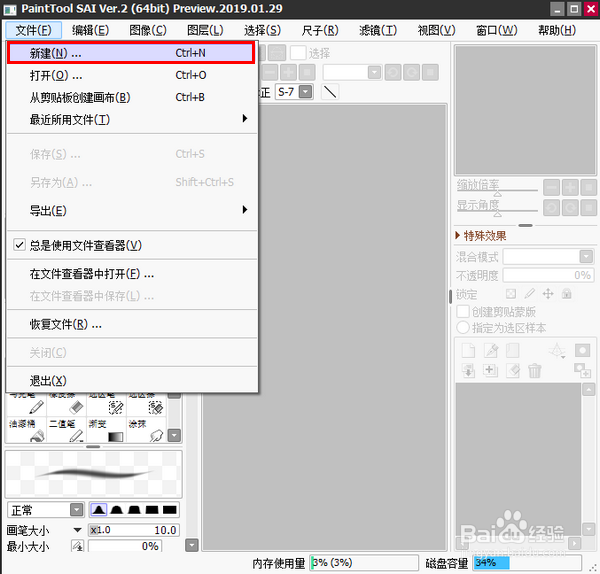Open the 画笔大小 size list arrow
The height and width of the screenshot is (574, 600).
77,530
